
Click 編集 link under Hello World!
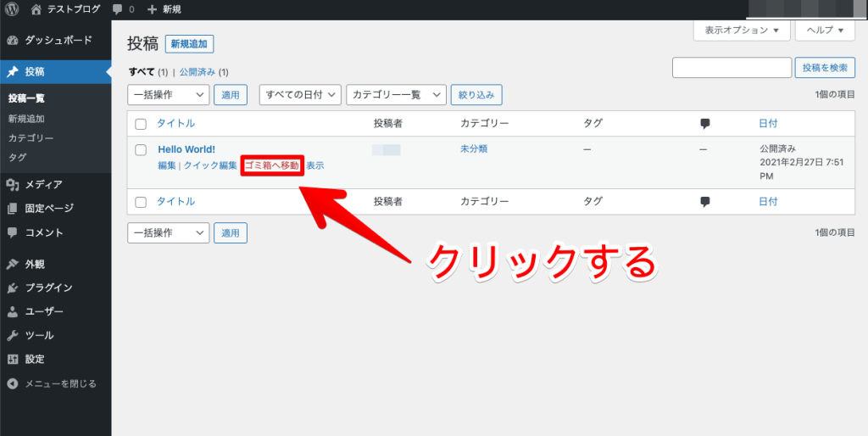[x=167, y=165]
